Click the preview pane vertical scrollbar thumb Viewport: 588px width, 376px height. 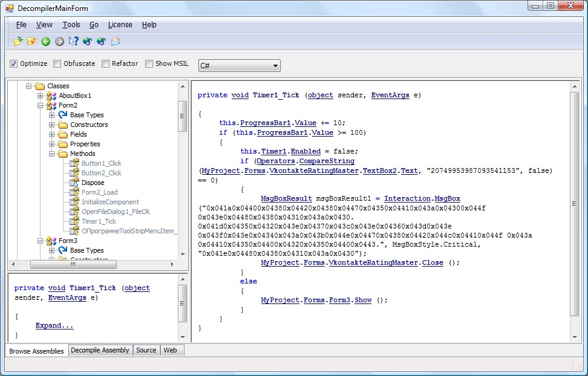click(182, 303)
